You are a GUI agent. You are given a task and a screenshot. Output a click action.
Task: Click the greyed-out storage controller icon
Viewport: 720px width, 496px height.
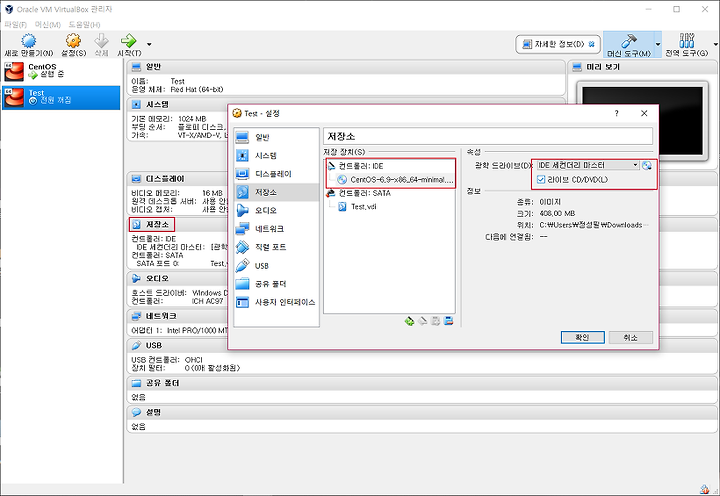436,321
